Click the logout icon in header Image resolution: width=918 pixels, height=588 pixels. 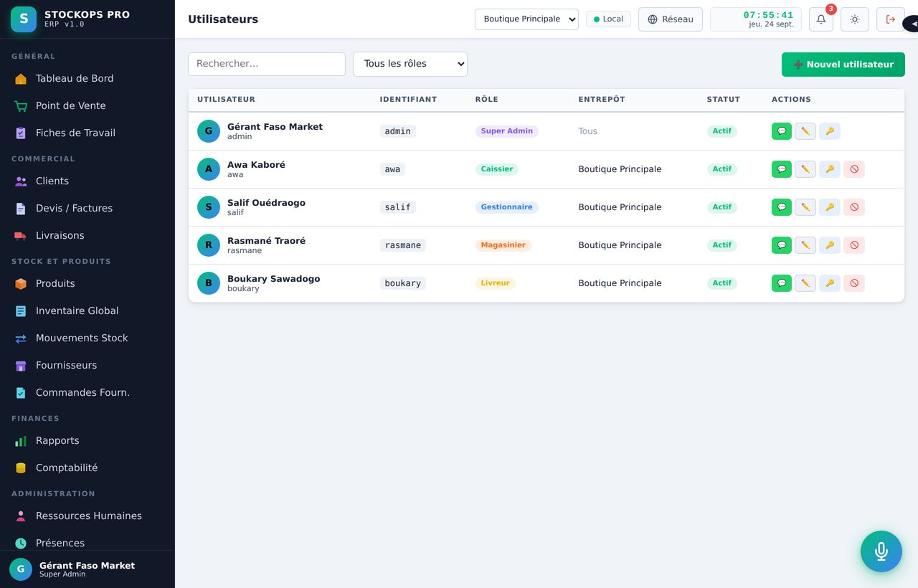891,19
